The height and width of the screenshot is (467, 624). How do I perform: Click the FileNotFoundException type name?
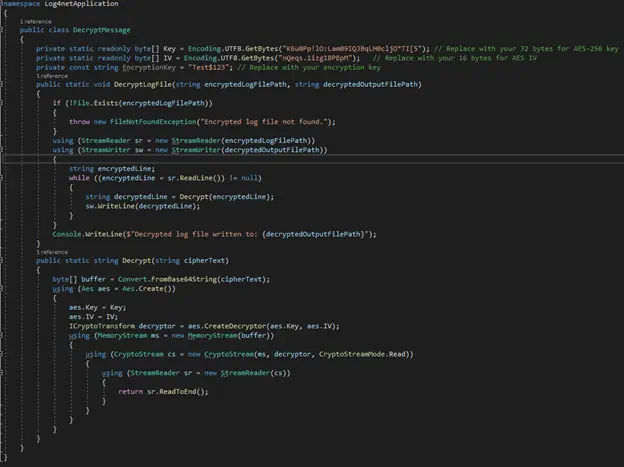tap(153, 121)
